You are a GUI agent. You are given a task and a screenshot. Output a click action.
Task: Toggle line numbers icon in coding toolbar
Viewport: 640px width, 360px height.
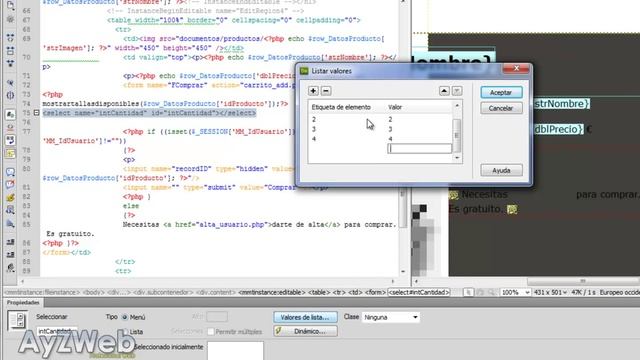(x=10, y=114)
